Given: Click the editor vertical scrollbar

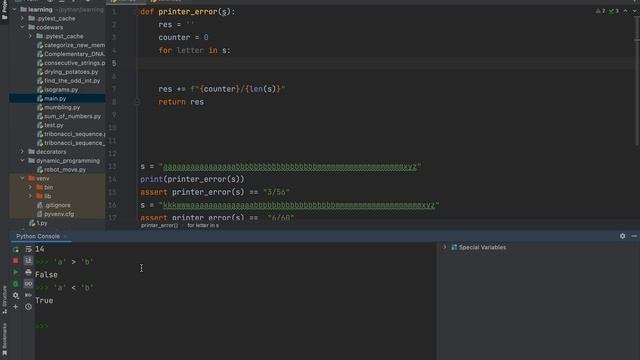Looking at the screenshot, I should tap(637, 82).
